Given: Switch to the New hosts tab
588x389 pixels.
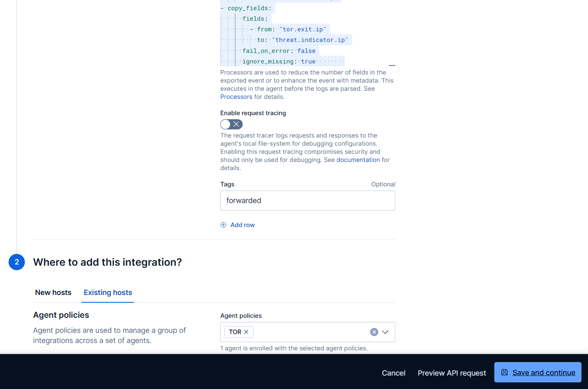Looking at the screenshot, I should (53, 293).
